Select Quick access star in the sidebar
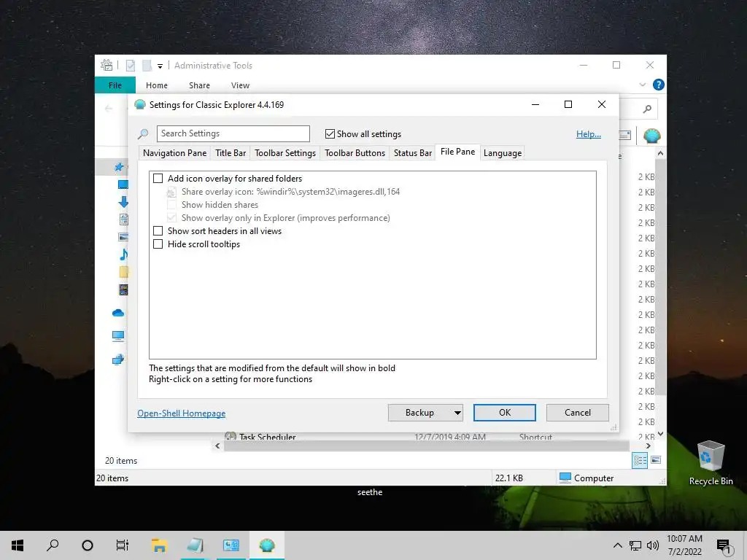 119,167
